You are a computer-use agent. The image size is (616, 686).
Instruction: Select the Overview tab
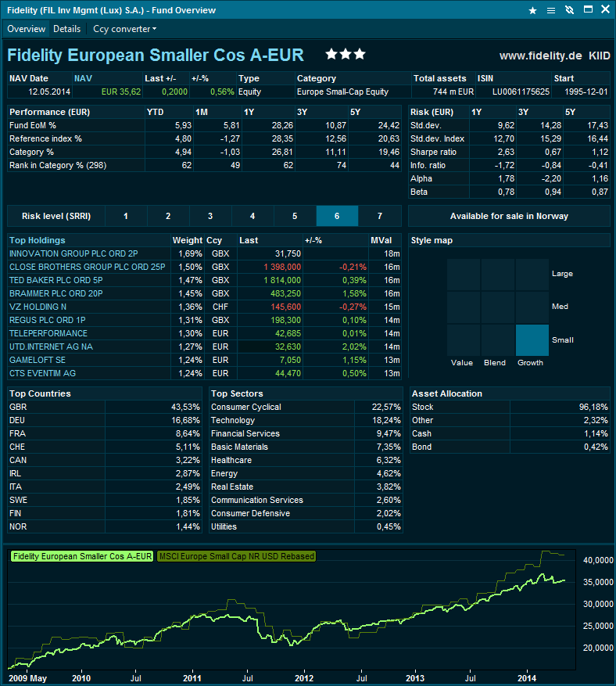click(26, 28)
